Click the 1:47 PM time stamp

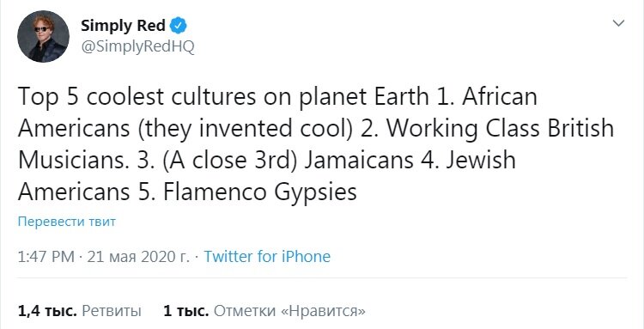pos(46,257)
